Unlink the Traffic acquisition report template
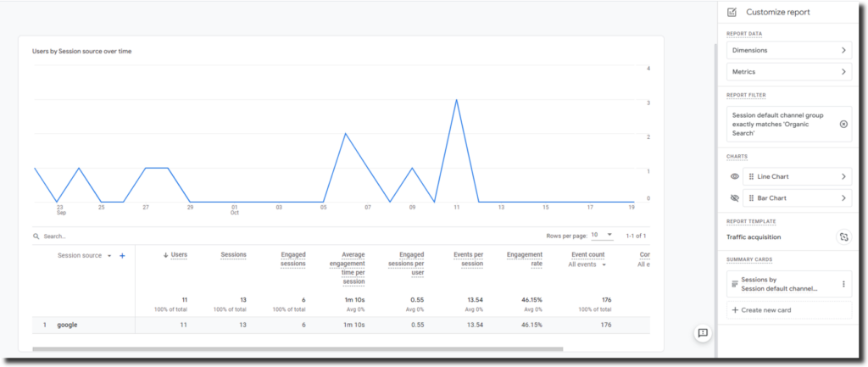Viewport: 868px width, 367px height. 843,238
